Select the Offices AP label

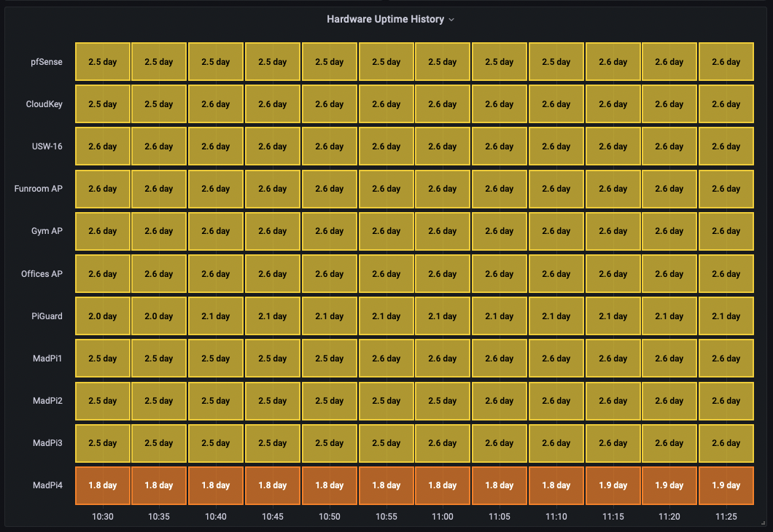[42, 273]
